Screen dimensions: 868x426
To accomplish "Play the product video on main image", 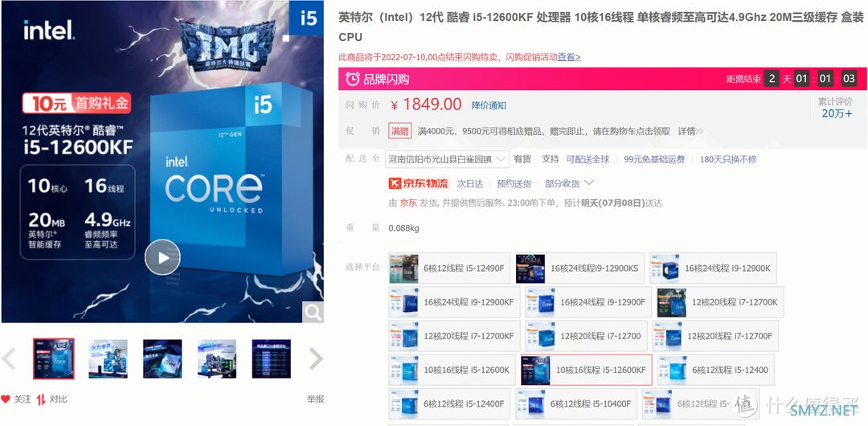I will pyautogui.click(x=162, y=257).
